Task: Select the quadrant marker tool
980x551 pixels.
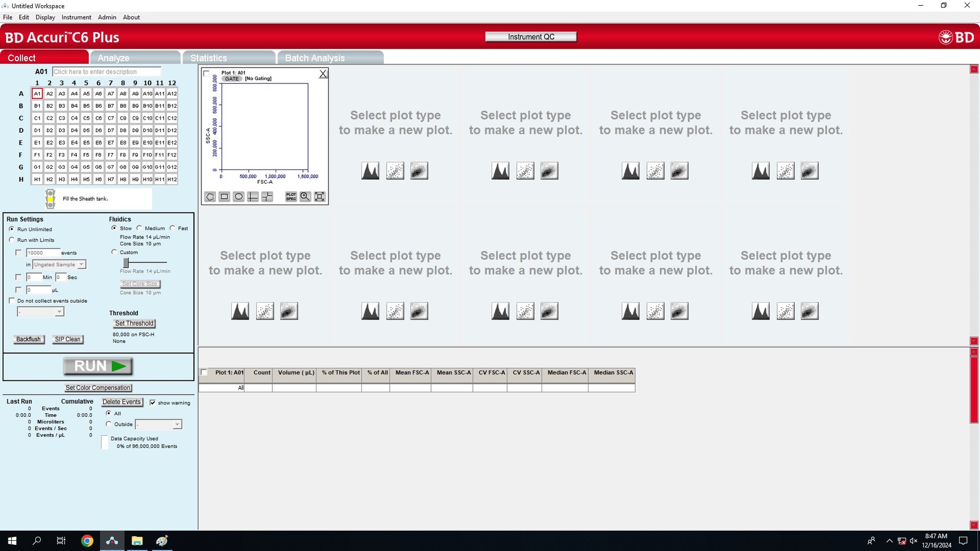Action: (267, 197)
